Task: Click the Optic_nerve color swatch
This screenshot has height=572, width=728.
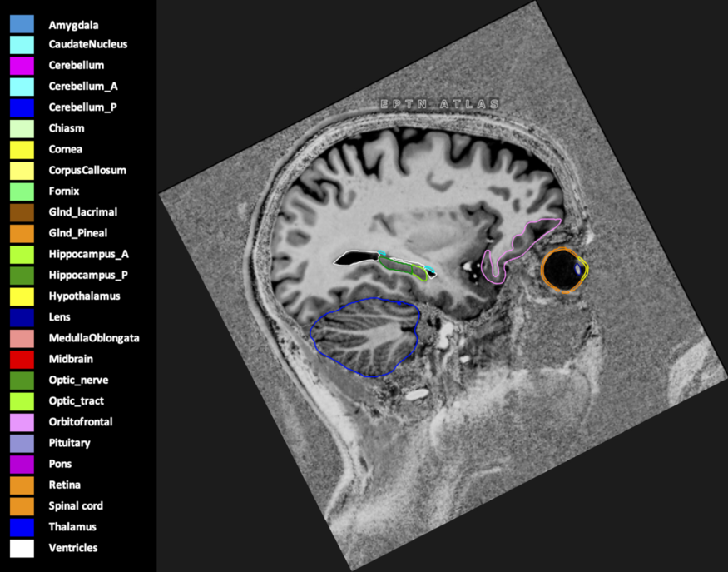Action: click(x=22, y=381)
